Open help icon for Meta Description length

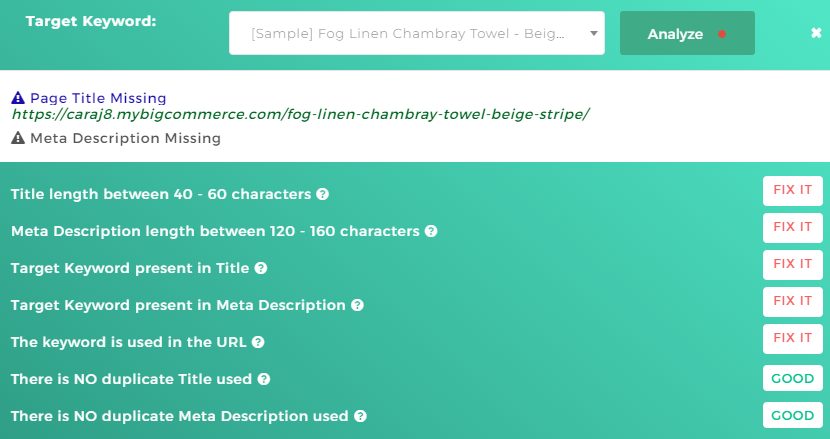pos(431,231)
